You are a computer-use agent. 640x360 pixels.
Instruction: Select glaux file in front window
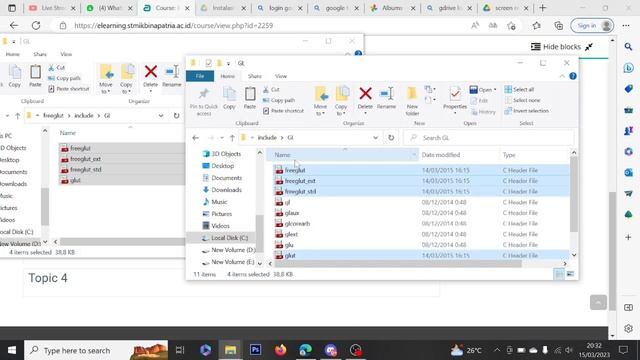(292, 213)
